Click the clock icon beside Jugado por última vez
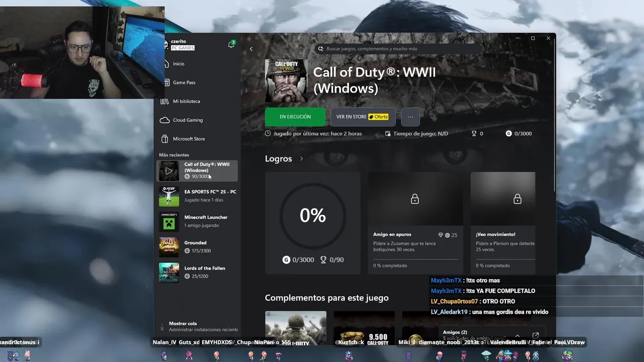Image resolution: width=644 pixels, height=362 pixels. click(x=268, y=133)
